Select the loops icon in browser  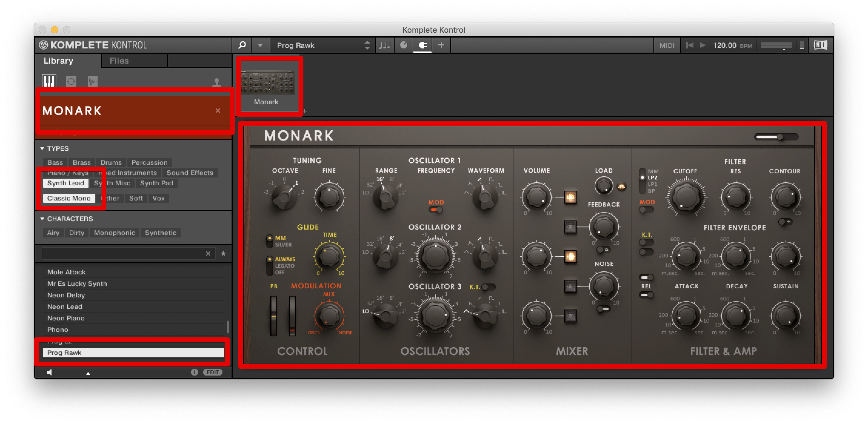[x=71, y=81]
